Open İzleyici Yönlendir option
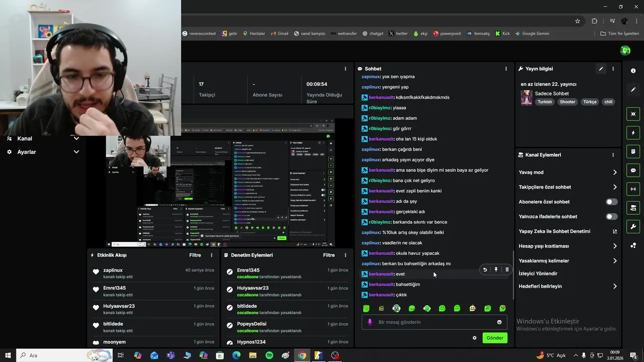Screen dimensions: 644x362 [x=538, y=274]
